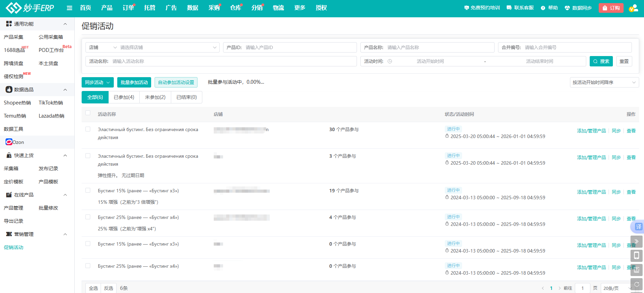Screen dimensions: 644x293
Task: Click 添加/管理产品 link in first row
Action: point(591,131)
